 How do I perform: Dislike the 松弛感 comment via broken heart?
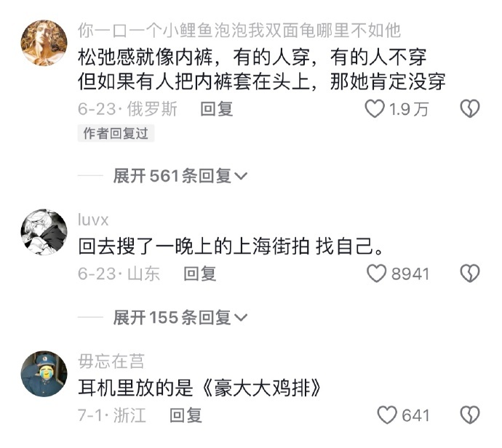pos(470,109)
